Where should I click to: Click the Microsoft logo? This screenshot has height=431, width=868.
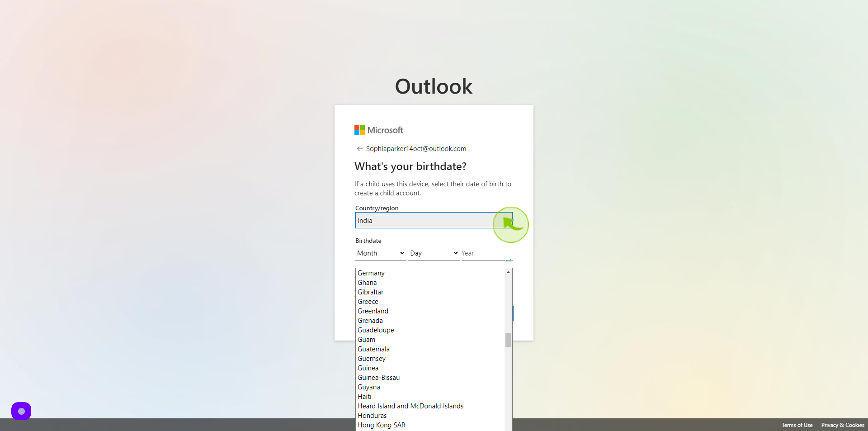(378, 130)
